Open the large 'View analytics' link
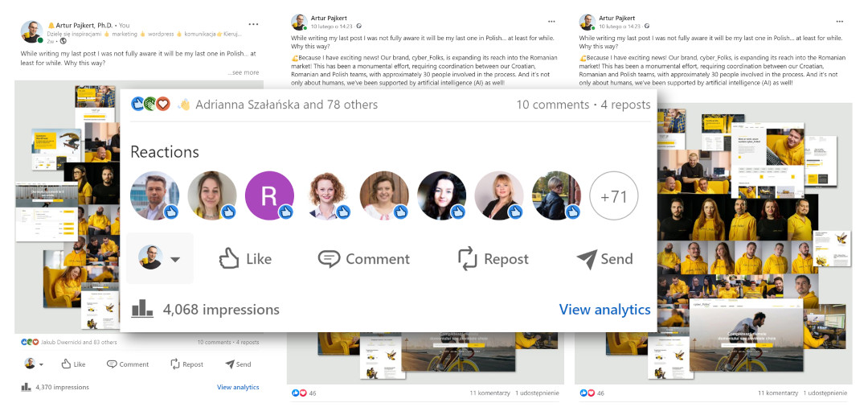This screenshot has height=407, width=868. [x=604, y=310]
